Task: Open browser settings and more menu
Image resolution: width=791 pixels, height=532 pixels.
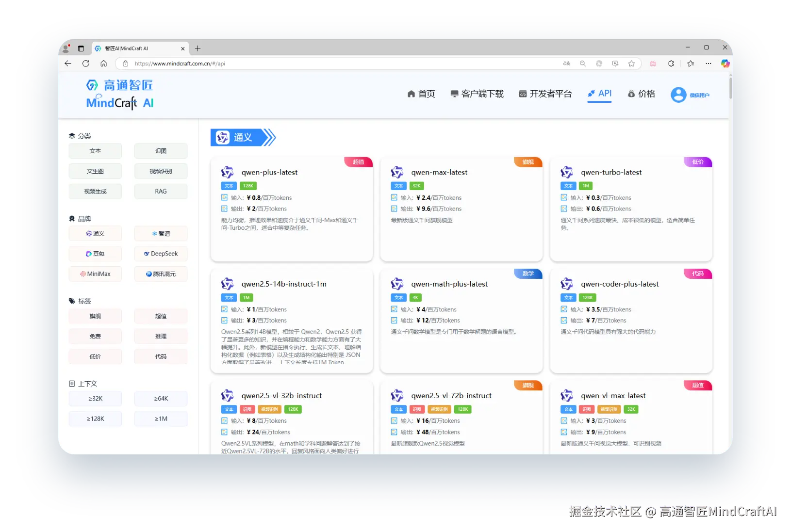Action: pos(709,64)
